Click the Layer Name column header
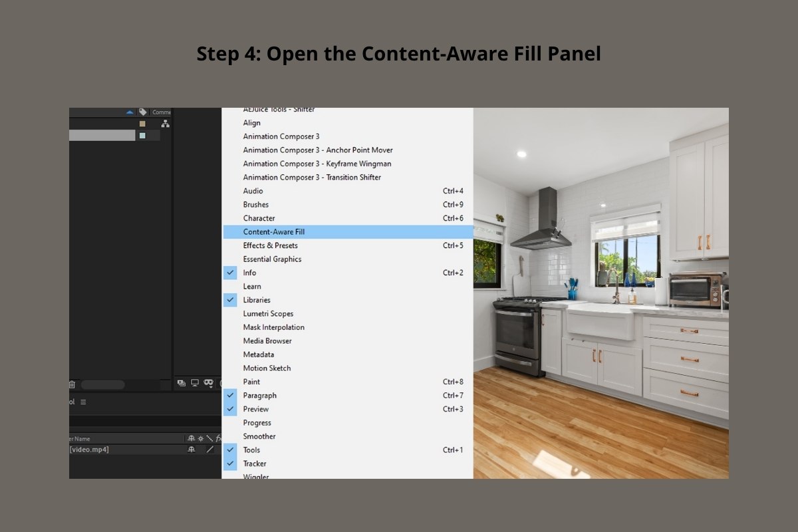 tap(80, 438)
